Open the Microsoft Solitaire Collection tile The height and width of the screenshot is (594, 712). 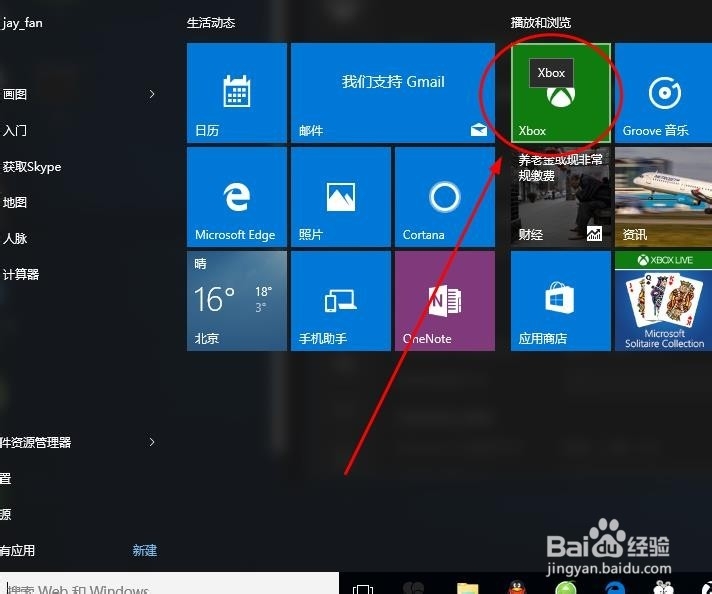[x=663, y=301]
